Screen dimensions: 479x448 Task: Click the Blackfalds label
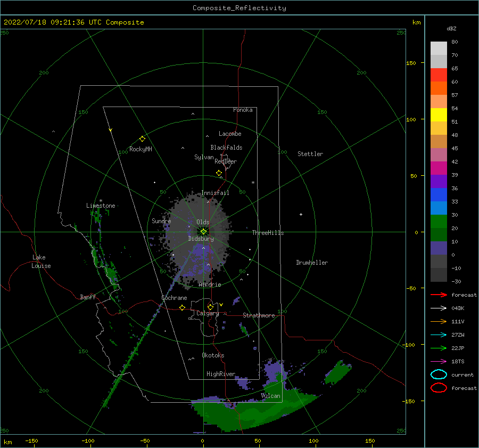[226, 148]
